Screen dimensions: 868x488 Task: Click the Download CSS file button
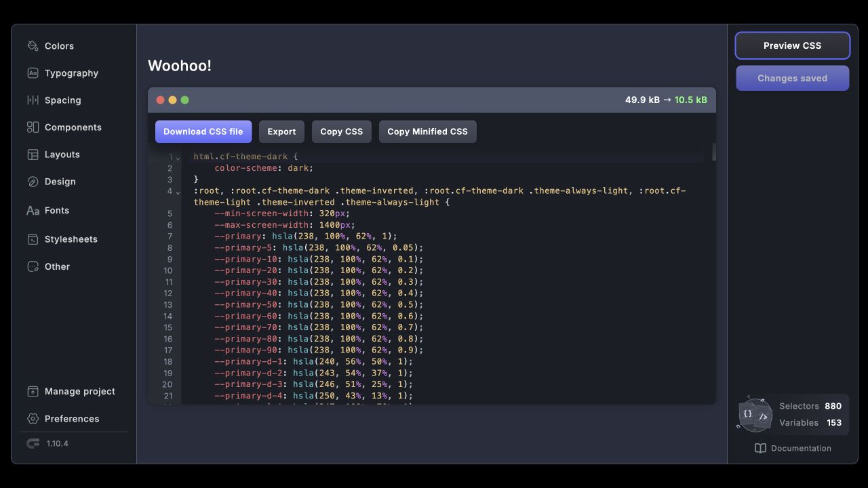tap(203, 131)
